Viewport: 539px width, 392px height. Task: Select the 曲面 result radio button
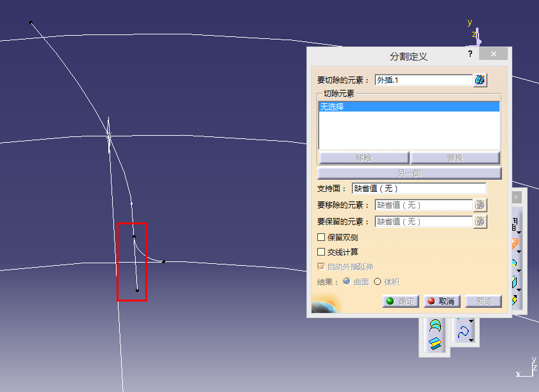click(x=347, y=281)
